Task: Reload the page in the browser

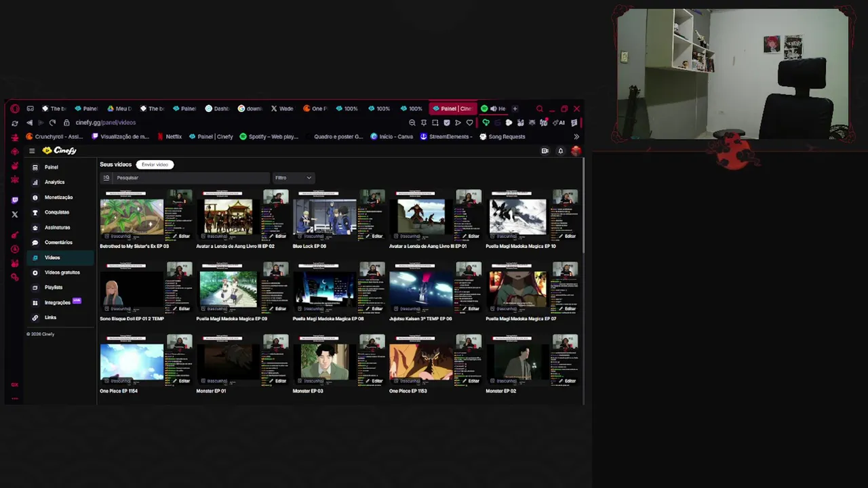Action: (52, 123)
